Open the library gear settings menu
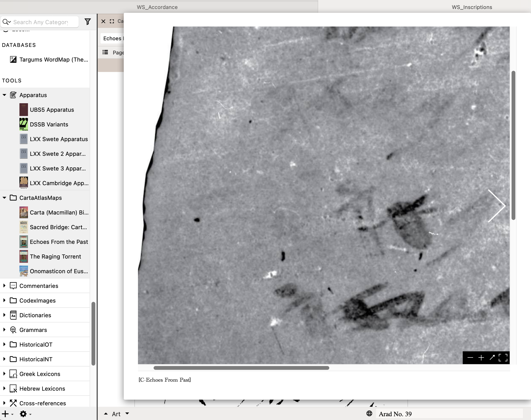 tap(23, 414)
